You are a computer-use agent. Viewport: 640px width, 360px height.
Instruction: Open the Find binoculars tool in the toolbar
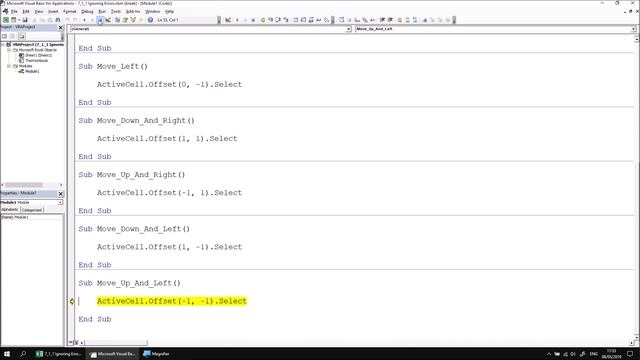point(58,20)
